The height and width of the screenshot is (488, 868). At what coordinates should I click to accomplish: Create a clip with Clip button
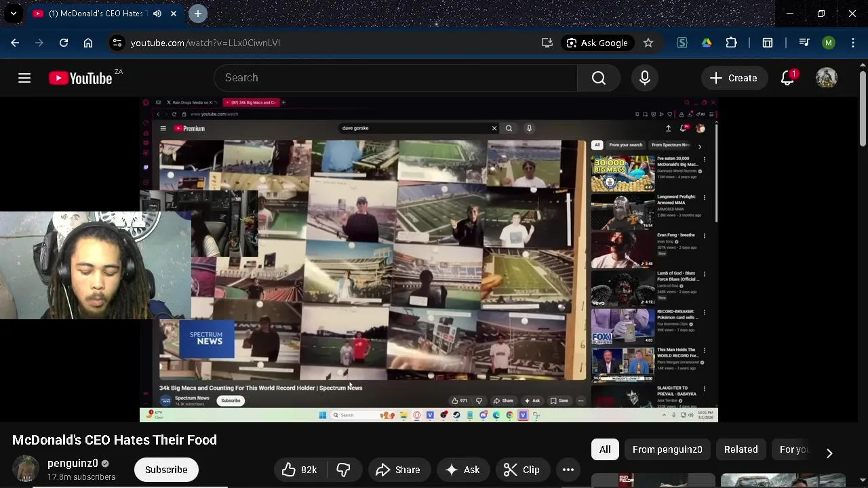click(522, 470)
